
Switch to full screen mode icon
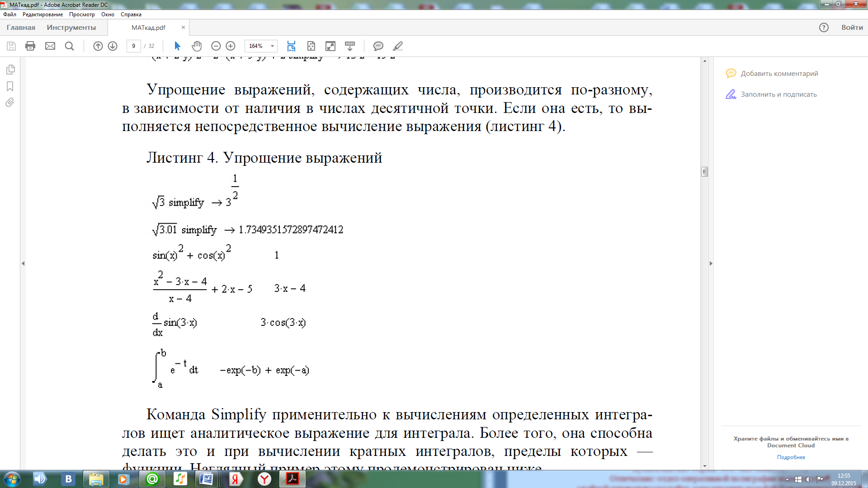pyautogui.click(x=330, y=46)
